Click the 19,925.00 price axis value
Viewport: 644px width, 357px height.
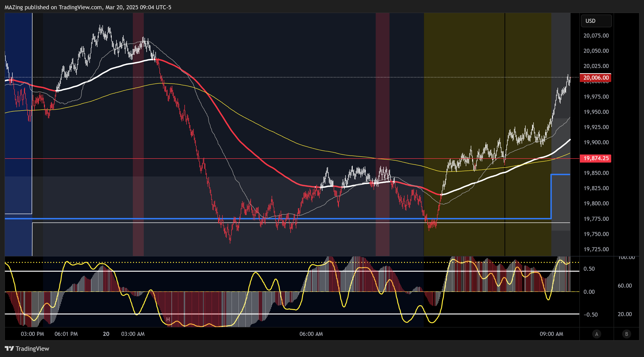tap(596, 127)
